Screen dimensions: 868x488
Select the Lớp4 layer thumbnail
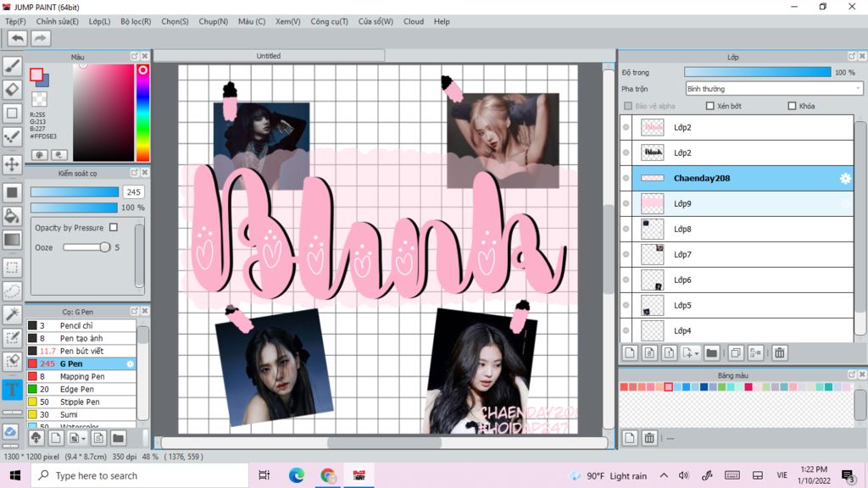coord(652,331)
